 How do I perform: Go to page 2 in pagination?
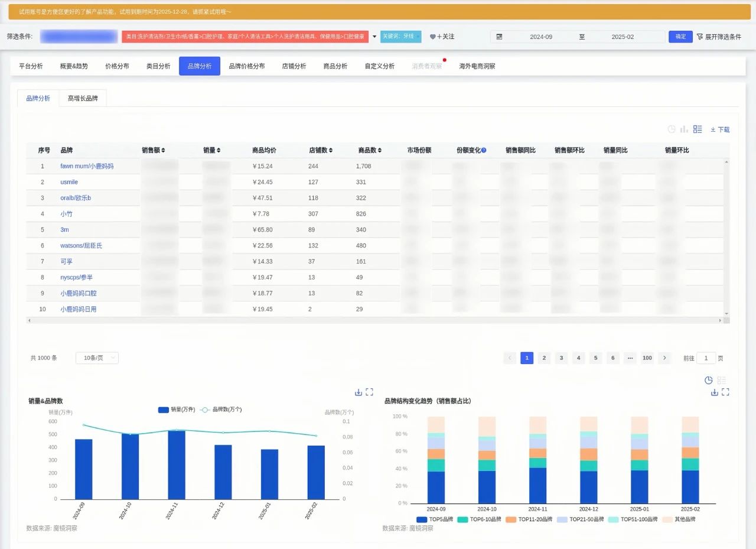coord(544,358)
